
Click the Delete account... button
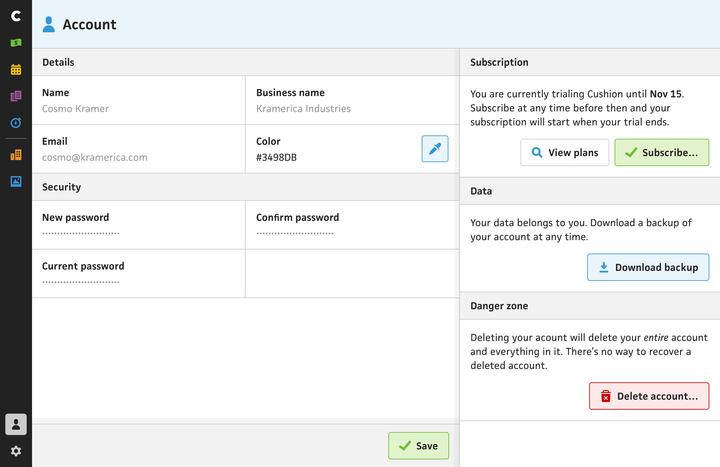click(649, 396)
